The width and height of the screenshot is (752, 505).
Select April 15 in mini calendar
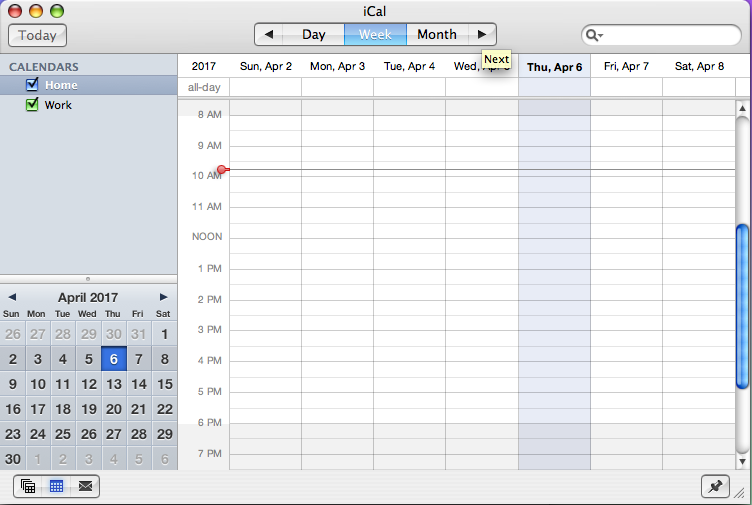(x=164, y=384)
